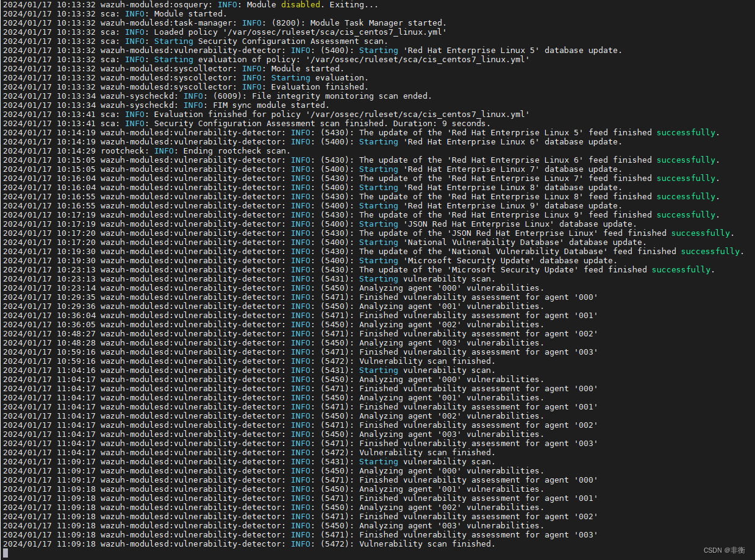755x560 pixels.
Task: Click the 'Starting evaluation of policy' line
Action: 266,60
